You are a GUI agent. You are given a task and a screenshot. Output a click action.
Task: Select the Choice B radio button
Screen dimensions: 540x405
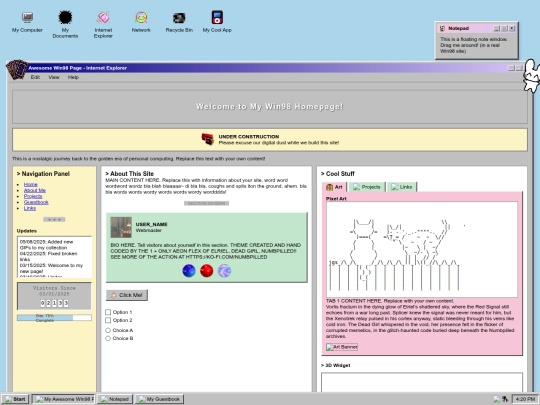click(x=108, y=339)
